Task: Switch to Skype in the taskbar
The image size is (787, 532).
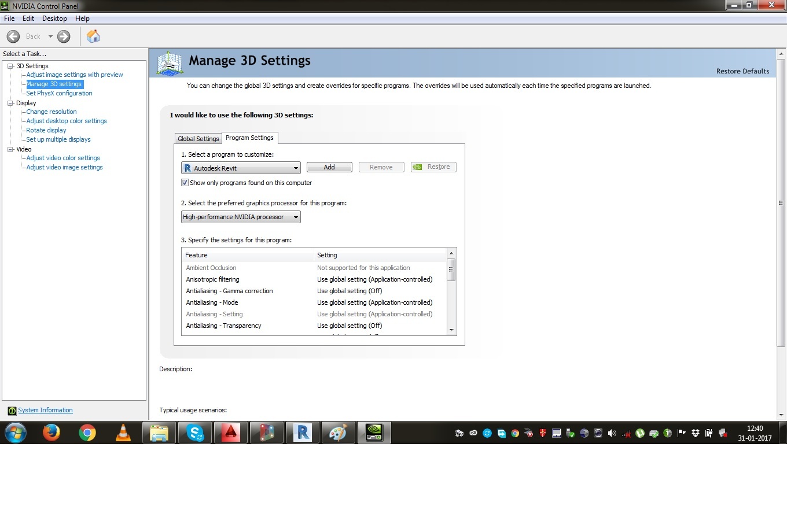Action: click(x=195, y=433)
